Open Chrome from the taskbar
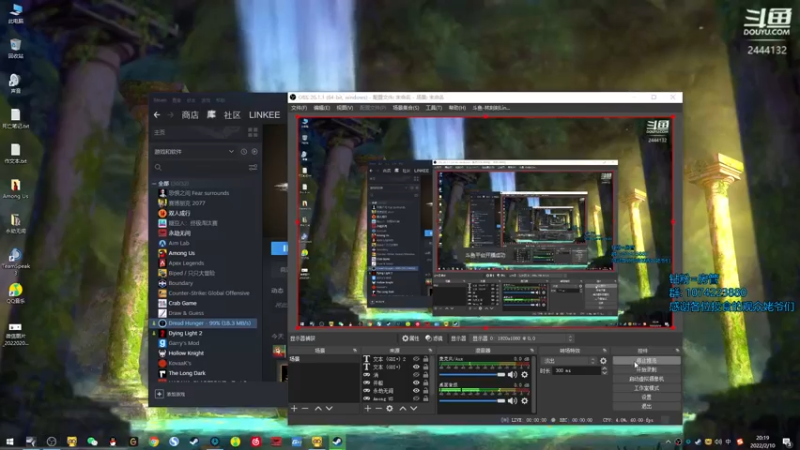Screen dimensions: 800x450 click(x=154, y=441)
